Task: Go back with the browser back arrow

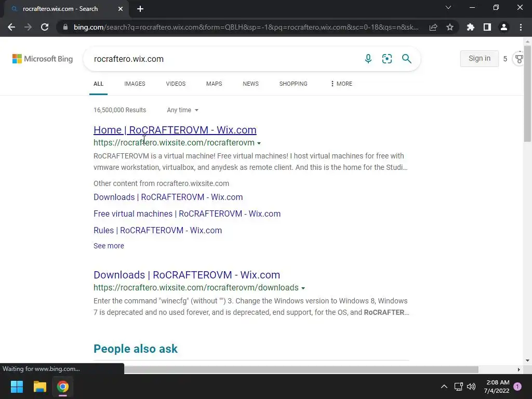Action: (11, 27)
